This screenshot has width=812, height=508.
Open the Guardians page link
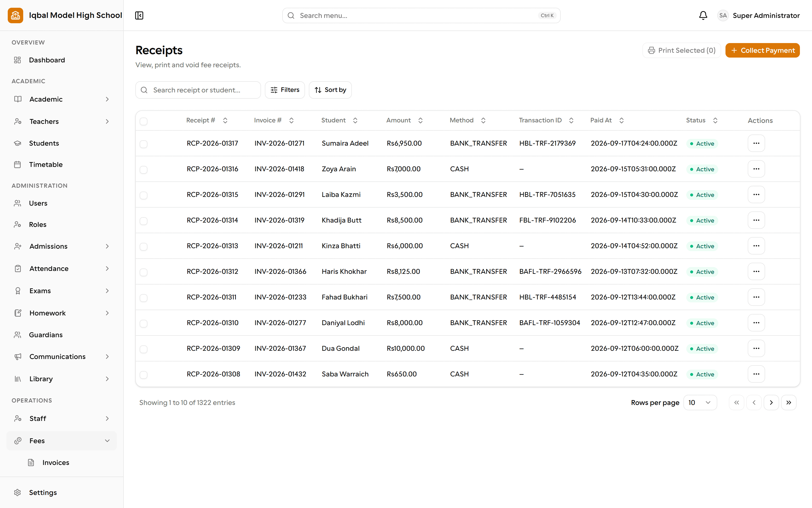point(62,335)
